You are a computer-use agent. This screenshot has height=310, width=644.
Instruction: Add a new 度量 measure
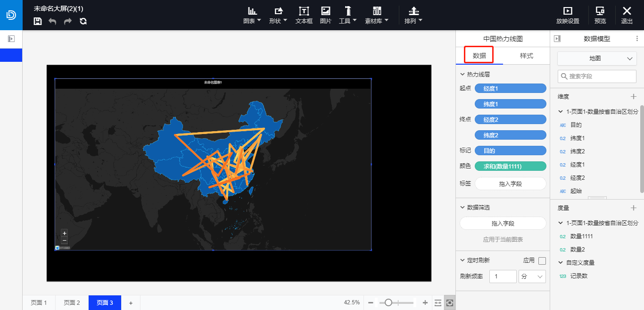[634, 208]
